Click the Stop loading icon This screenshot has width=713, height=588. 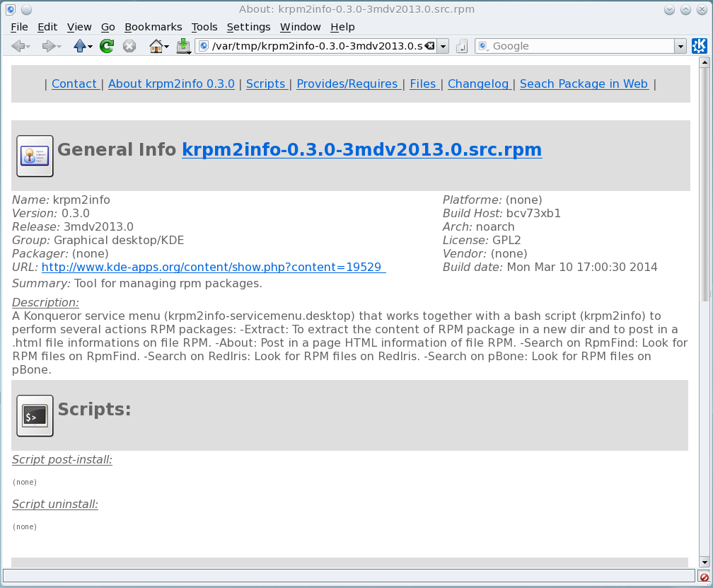tap(129, 46)
